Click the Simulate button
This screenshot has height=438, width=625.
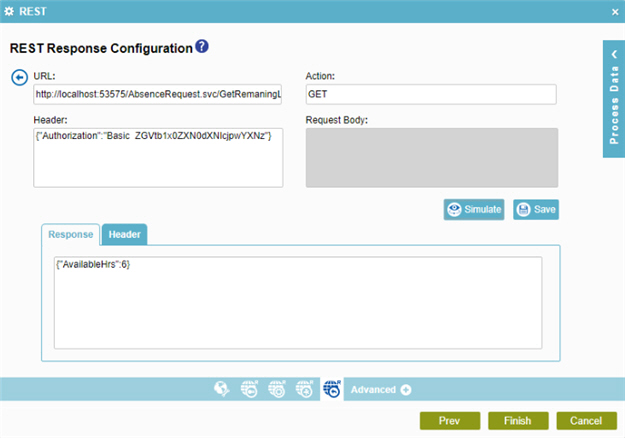coord(474,209)
